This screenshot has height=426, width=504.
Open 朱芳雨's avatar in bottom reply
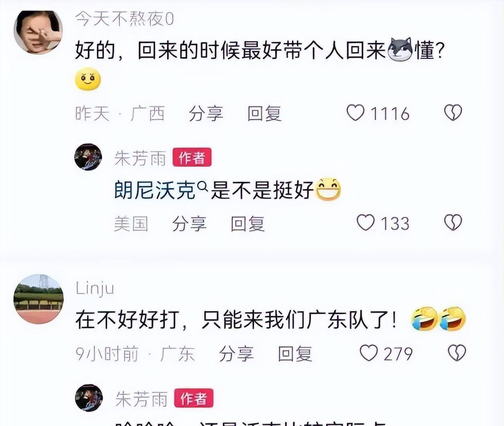[89, 397]
